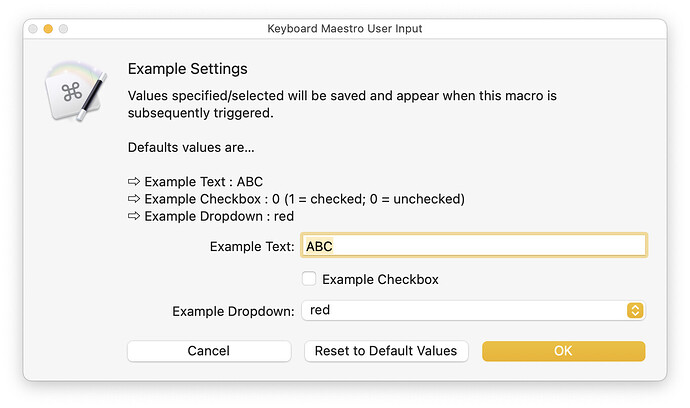Confirm with the OK button
The width and height of the screenshot is (690, 408).
point(563,351)
